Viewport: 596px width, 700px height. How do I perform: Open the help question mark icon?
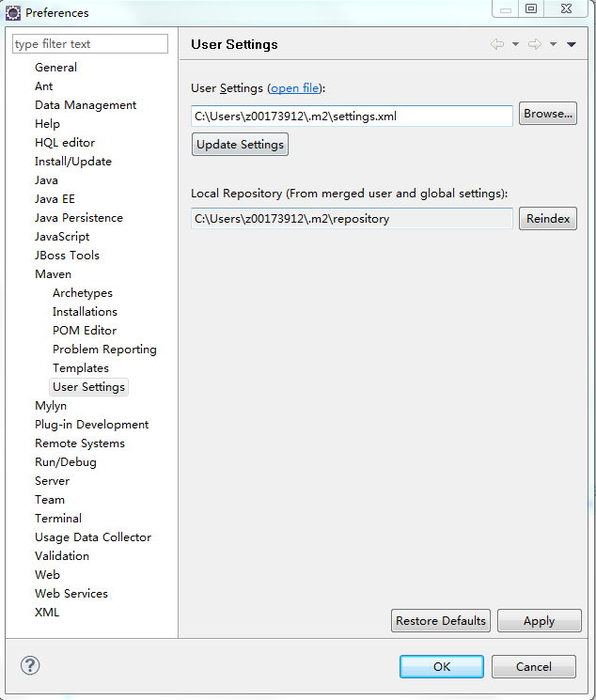30,666
